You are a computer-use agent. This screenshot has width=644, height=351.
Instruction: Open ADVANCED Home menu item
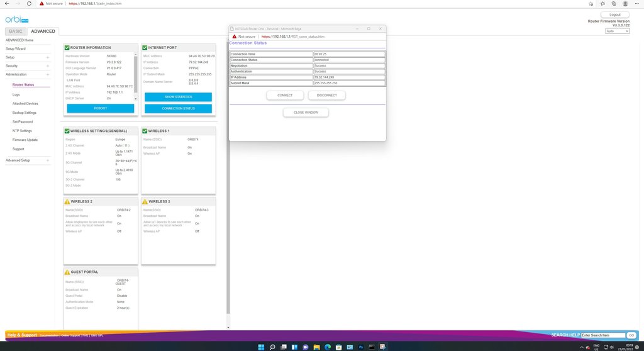[x=19, y=40]
